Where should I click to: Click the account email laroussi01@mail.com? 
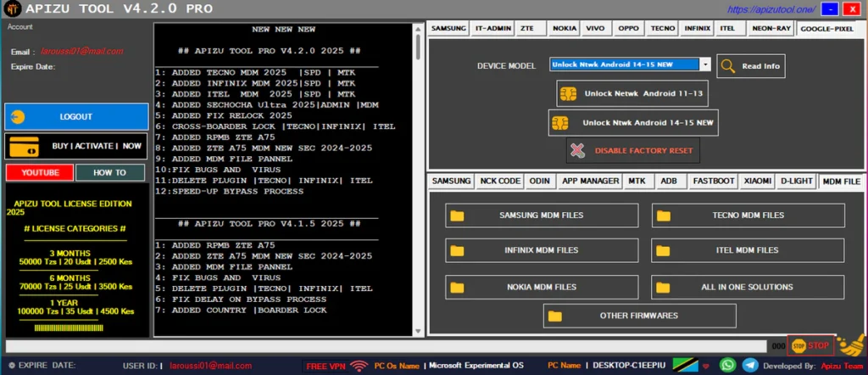coord(81,52)
